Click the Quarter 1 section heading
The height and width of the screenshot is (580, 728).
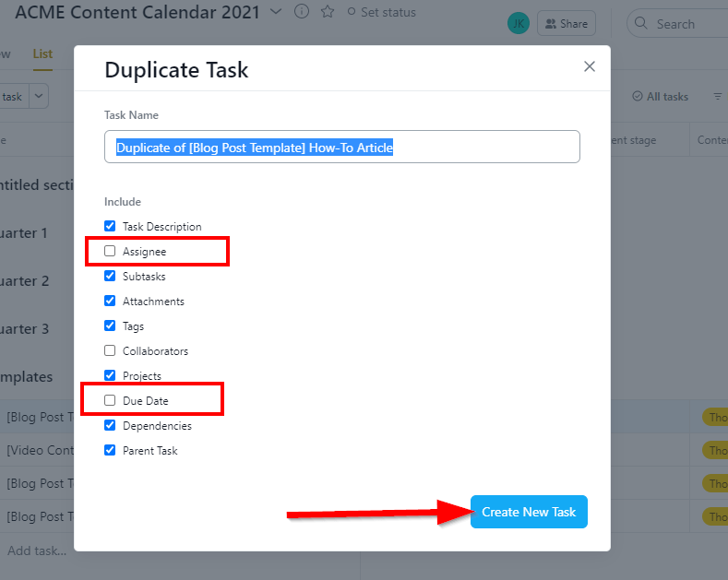point(24,233)
